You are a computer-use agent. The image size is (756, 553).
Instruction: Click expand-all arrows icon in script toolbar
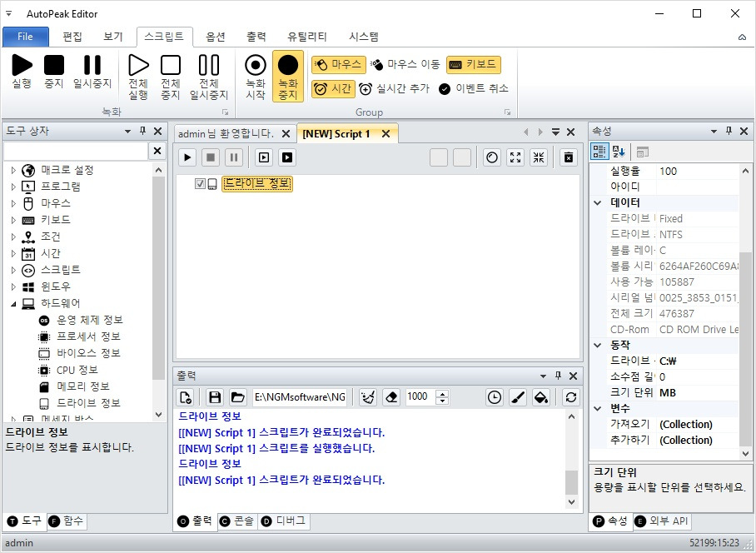pos(515,157)
